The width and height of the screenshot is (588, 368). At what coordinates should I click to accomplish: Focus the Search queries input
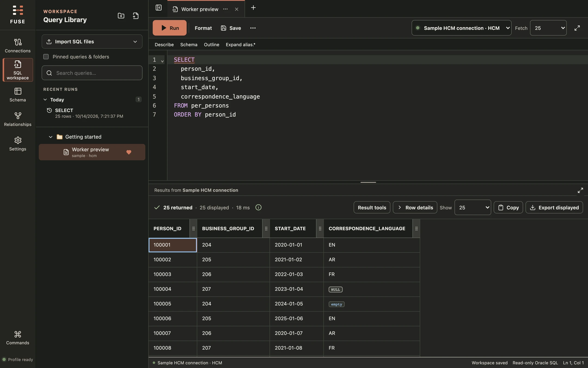tap(92, 73)
